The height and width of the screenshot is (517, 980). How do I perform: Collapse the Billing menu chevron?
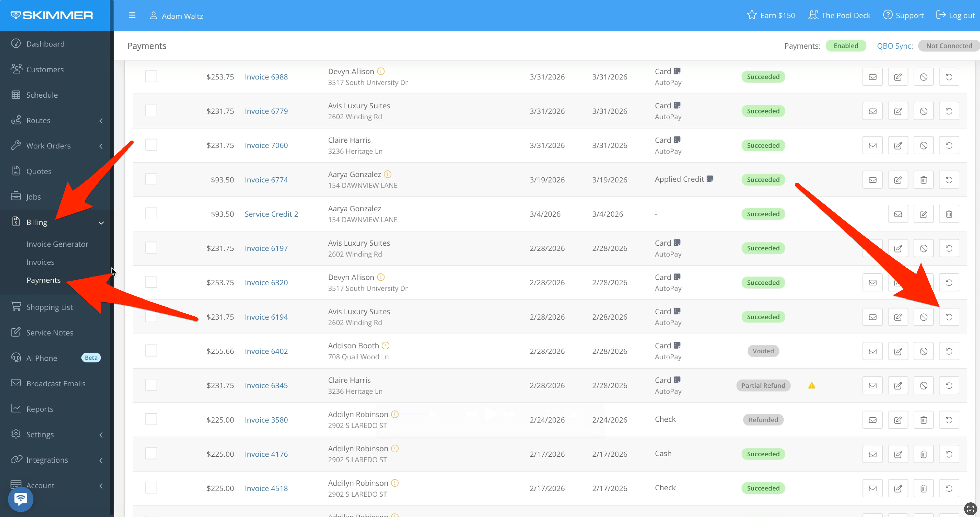tap(101, 223)
